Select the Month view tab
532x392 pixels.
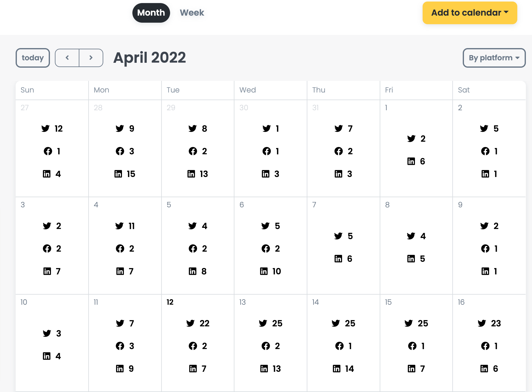[x=151, y=13]
